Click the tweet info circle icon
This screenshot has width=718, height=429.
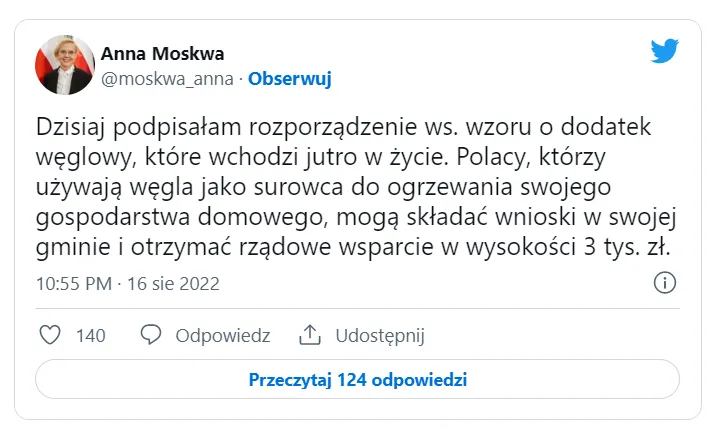click(x=664, y=284)
